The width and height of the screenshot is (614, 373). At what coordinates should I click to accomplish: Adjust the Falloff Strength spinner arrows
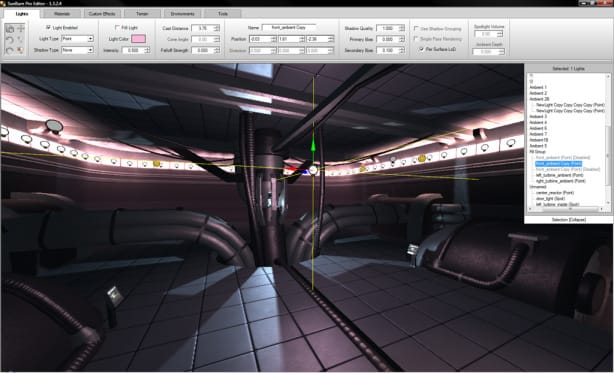(x=217, y=50)
